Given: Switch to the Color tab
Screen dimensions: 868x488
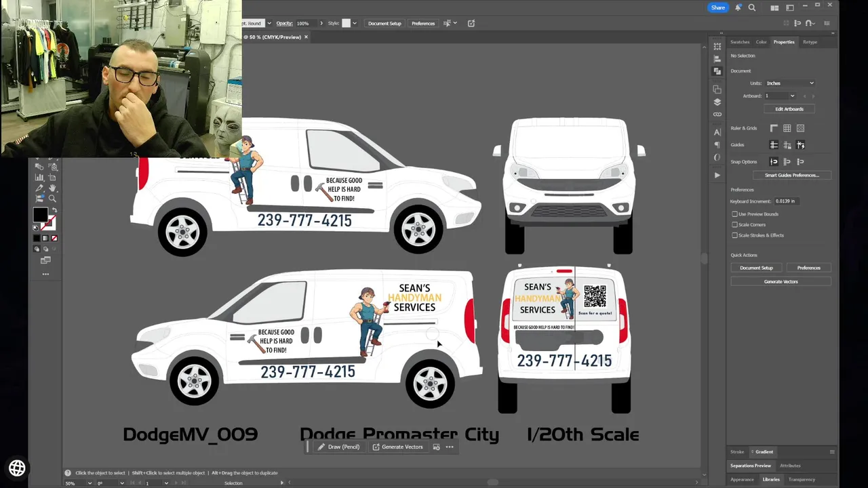Looking at the screenshot, I should [x=762, y=42].
